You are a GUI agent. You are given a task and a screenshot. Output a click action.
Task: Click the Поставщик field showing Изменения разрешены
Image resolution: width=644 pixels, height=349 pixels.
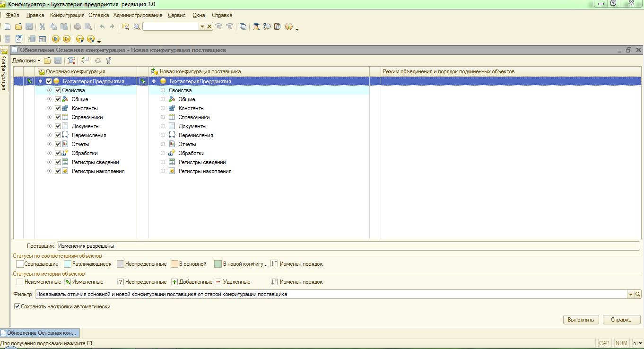coord(348,246)
